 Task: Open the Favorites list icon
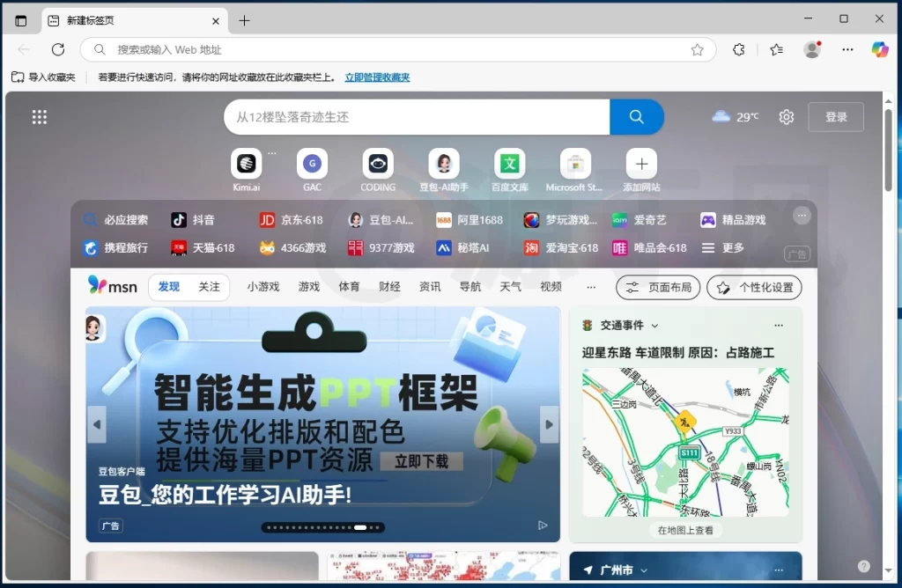point(776,49)
